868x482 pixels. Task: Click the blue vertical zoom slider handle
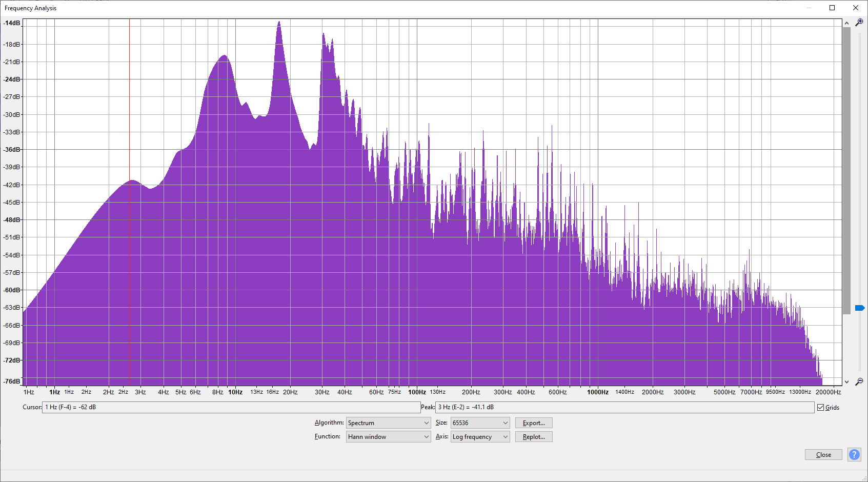pos(860,308)
